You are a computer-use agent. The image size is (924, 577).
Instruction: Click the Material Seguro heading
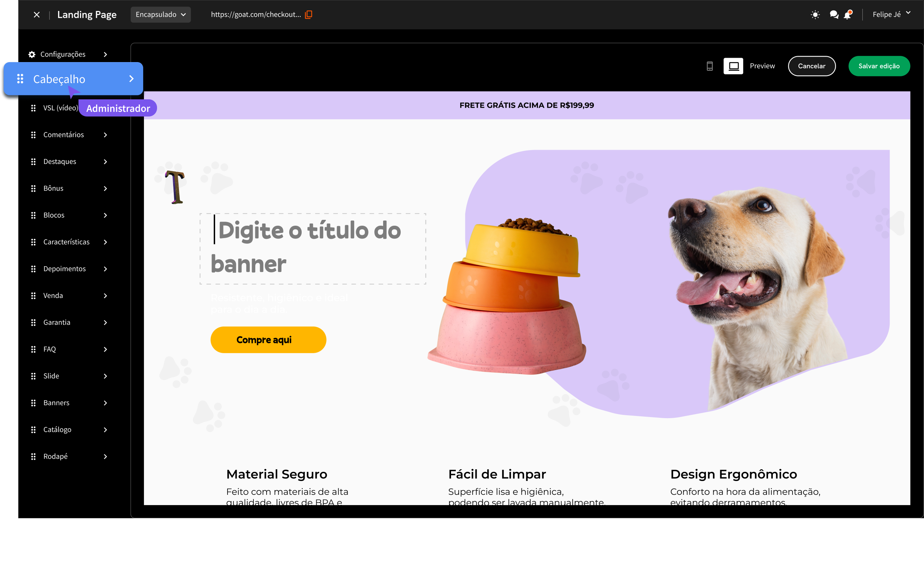tap(277, 474)
